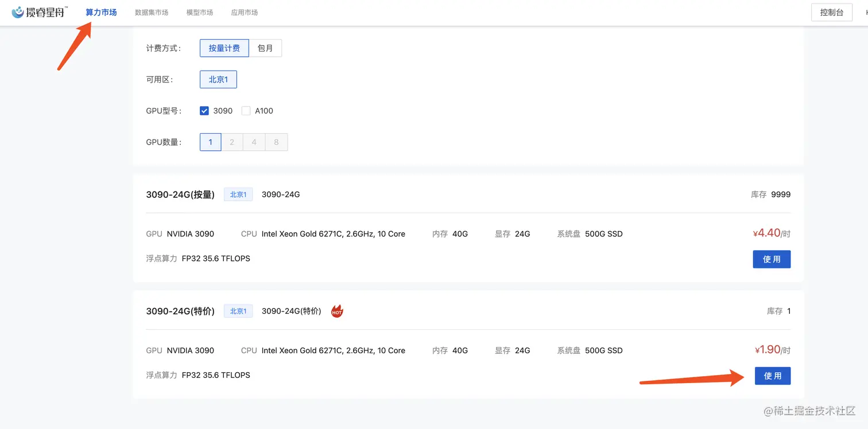Click the ¥1.90/时 price

tap(773, 349)
